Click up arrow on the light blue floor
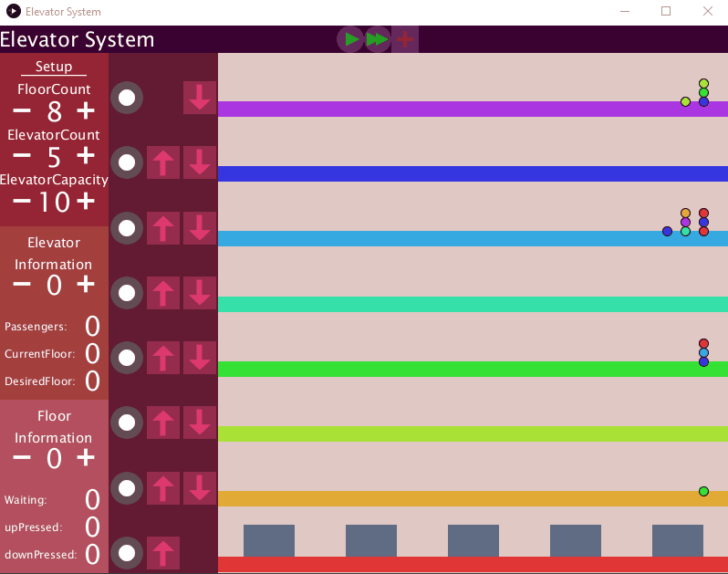This screenshot has width=728, height=574. 163,228
